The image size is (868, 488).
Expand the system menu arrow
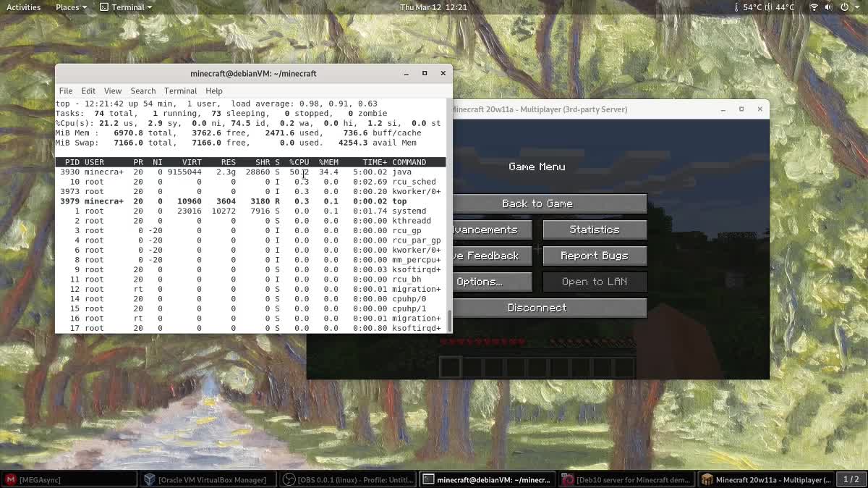pos(857,7)
